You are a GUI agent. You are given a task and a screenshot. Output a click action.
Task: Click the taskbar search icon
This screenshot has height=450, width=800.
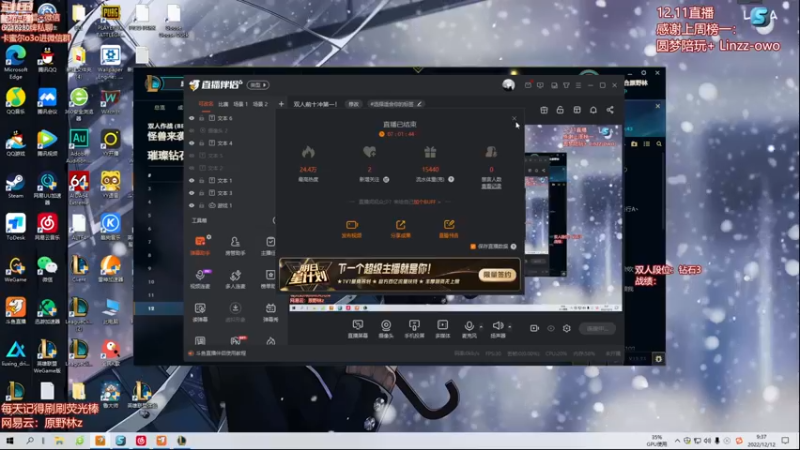tap(30, 441)
